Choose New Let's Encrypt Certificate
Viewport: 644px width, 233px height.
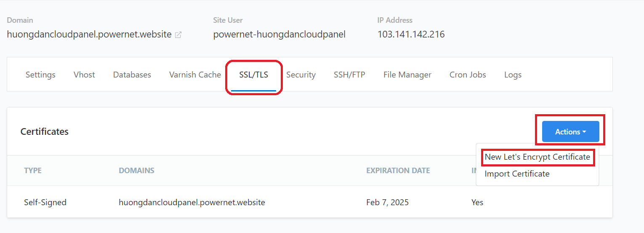point(538,157)
